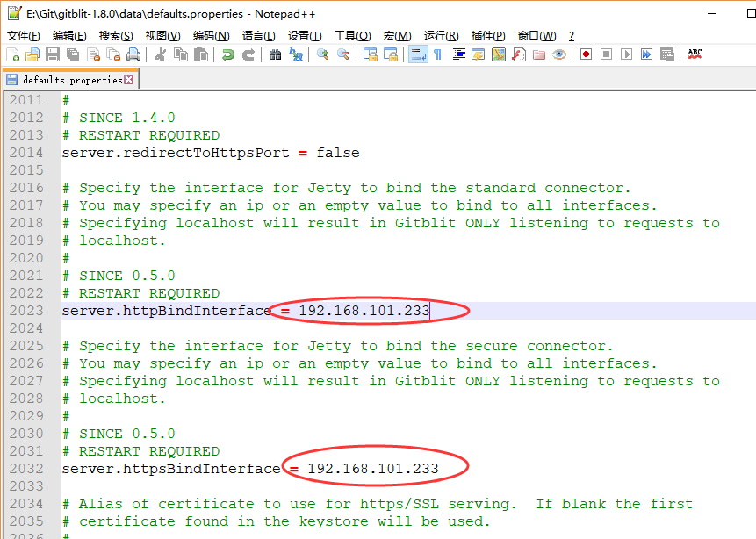This screenshot has width=756, height=539.
Task: Open the Document Map panel
Action: click(499, 55)
